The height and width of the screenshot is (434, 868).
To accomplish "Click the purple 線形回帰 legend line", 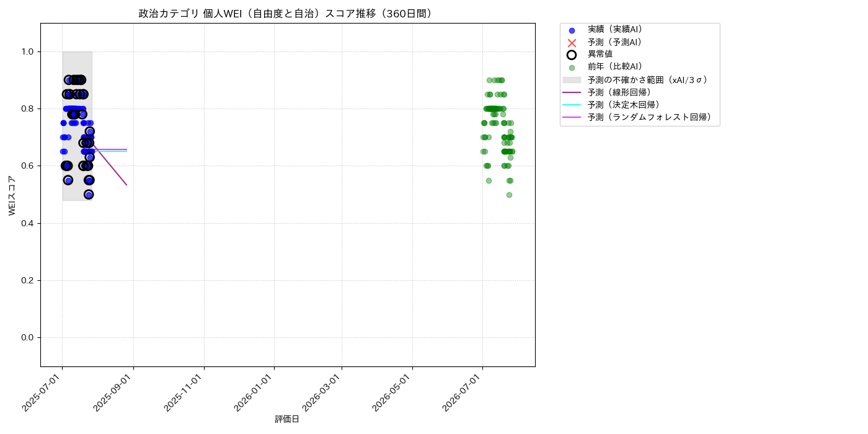I will 572,92.
